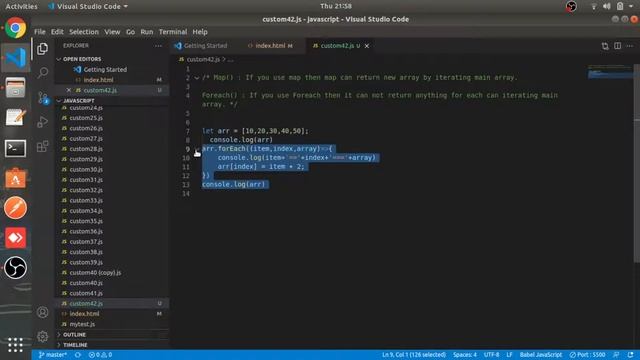Image resolution: width=640 pixels, height=360 pixels.
Task: Change end of line sequence LF
Action: (509, 355)
